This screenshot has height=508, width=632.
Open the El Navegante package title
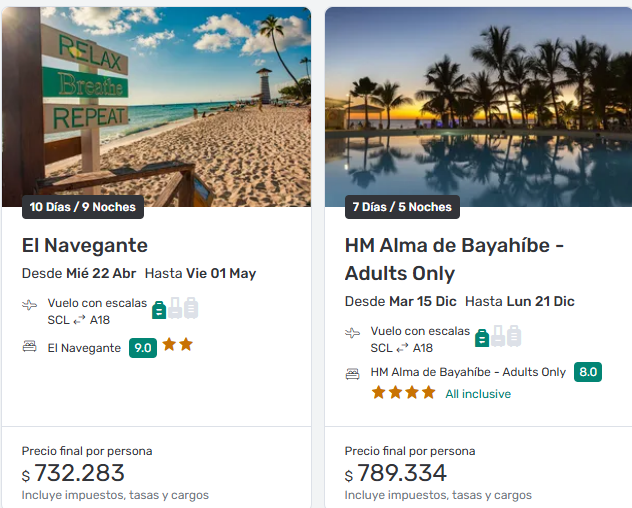click(x=85, y=245)
